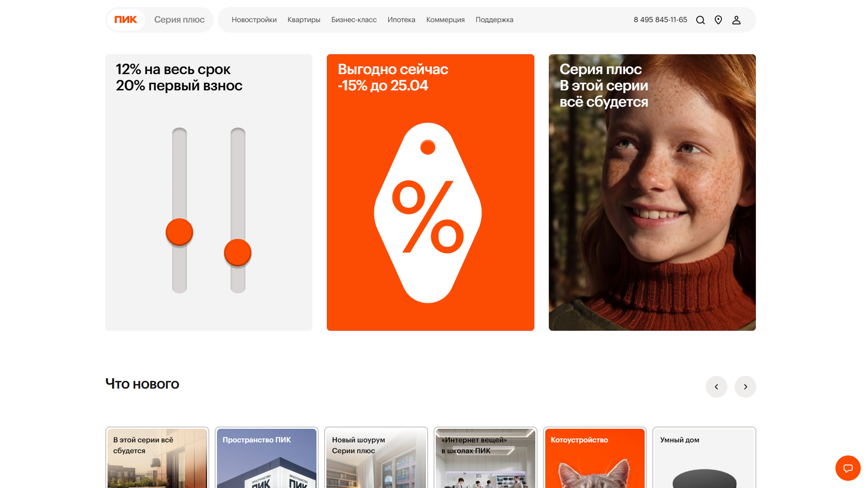Click the location pin icon

(x=718, y=20)
